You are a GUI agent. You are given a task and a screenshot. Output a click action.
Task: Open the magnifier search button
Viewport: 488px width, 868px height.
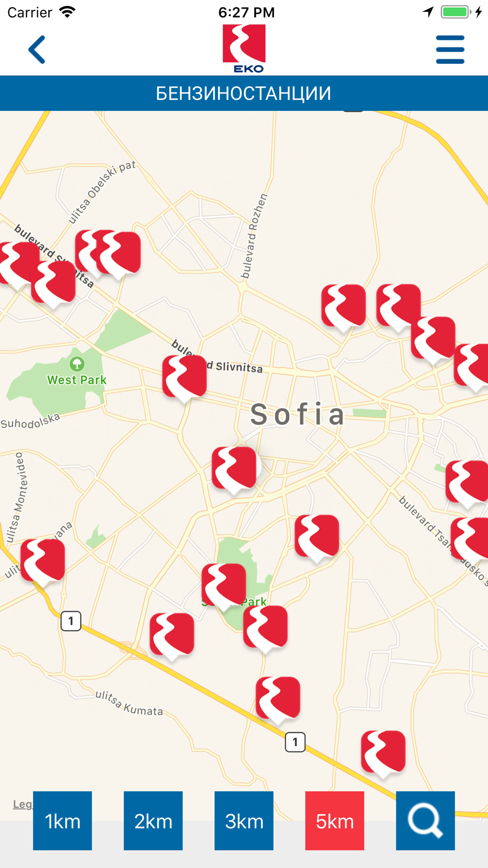point(426,821)
